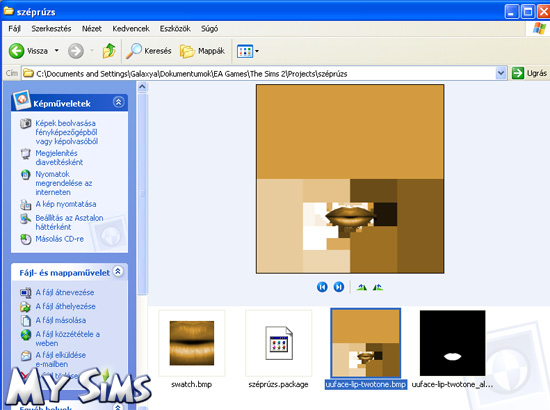Screen dimensions: 550x410
Task: Click the rename icon beside A fájl átnevezése
Action: click(x=25, y=293)
